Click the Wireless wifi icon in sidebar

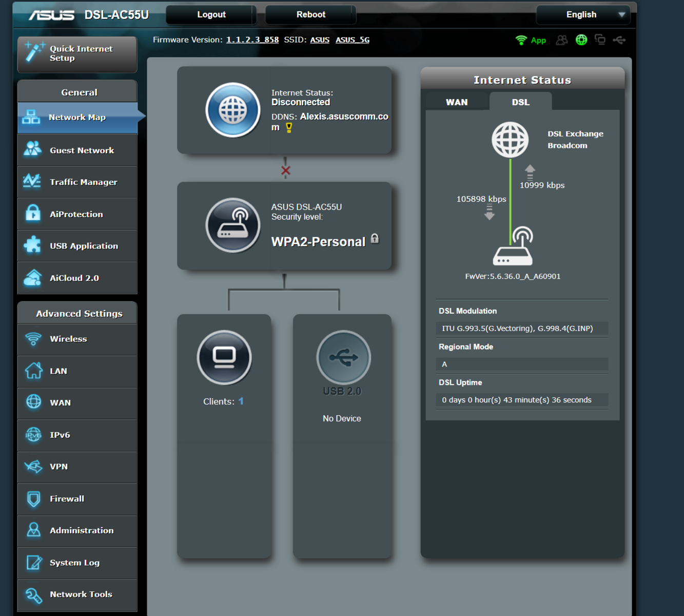tap(33, 339)
